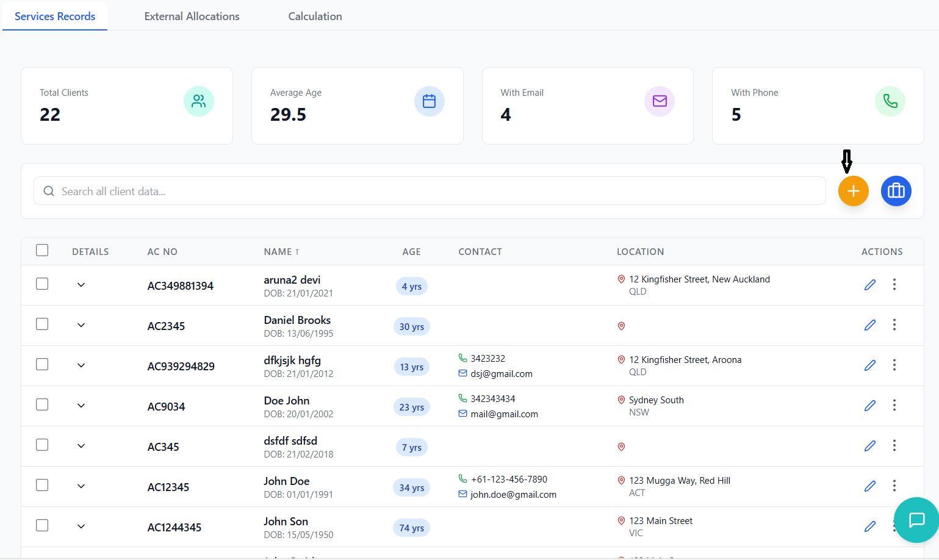Expand details for account AC349881394
The width and height of the screenshot is (939, 560).
click(x=81, y=285)
